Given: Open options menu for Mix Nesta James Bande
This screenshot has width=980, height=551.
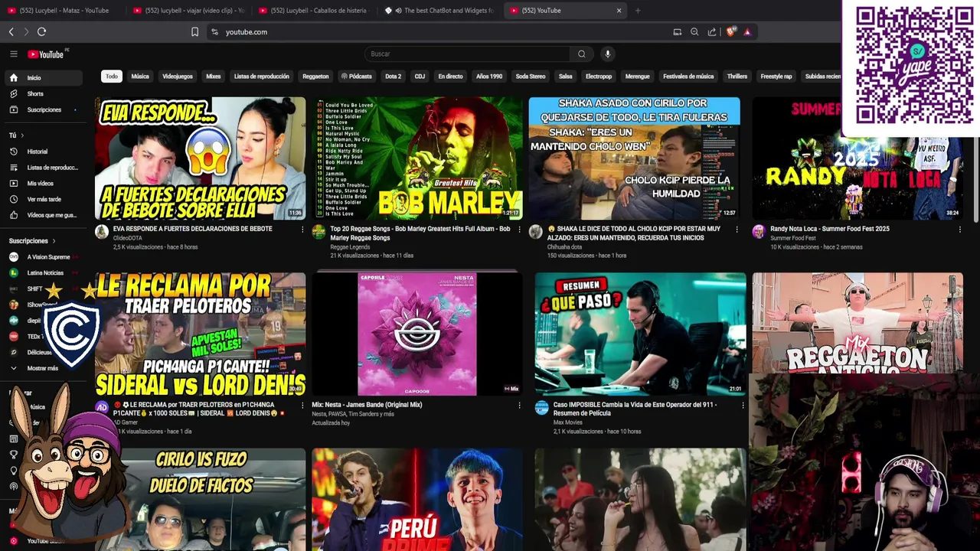Looking at the screenshot, I should point(519,406).
